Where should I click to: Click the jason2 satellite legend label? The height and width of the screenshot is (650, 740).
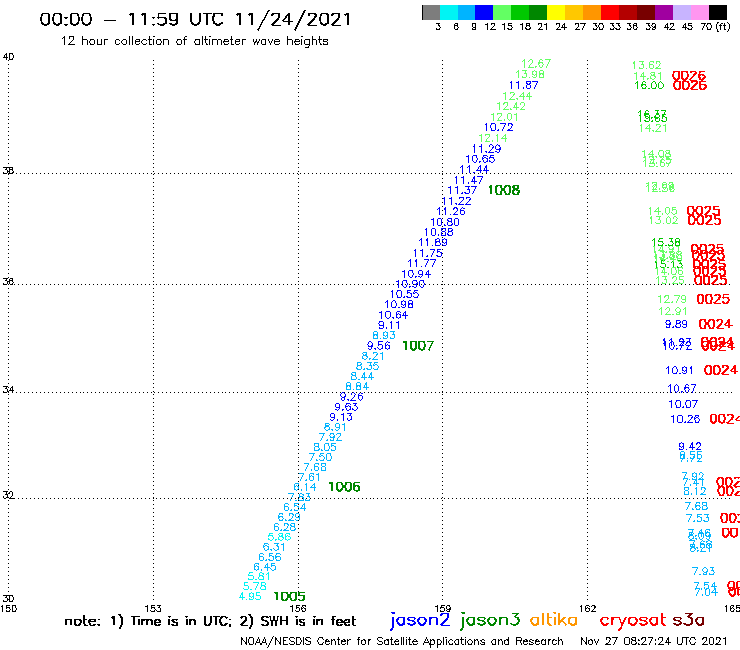click(x=420, y=620)
